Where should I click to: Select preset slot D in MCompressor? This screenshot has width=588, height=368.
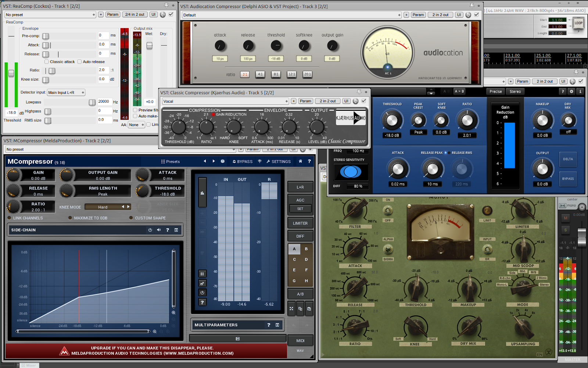(x=306, y=259)
